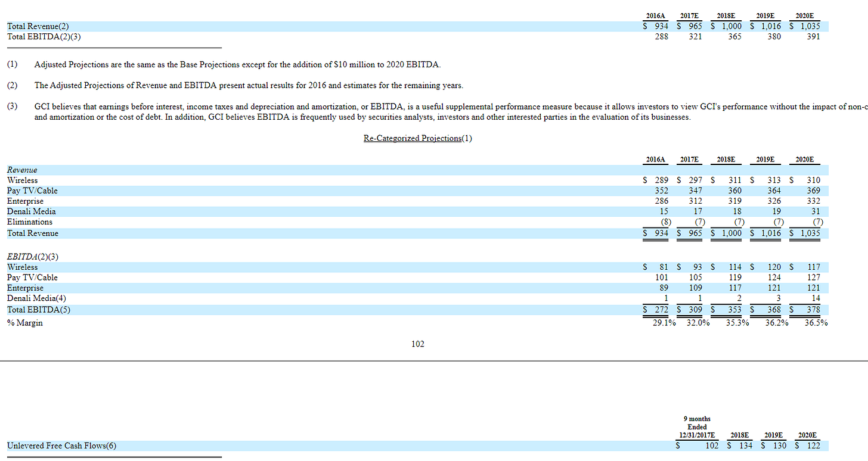Select % Margin value 36.2%
868x461 pixels.
tap(777, 323)
